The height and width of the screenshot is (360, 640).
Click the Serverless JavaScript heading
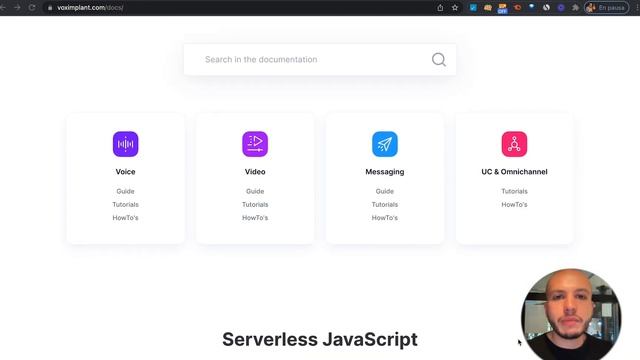pos(320,340)
